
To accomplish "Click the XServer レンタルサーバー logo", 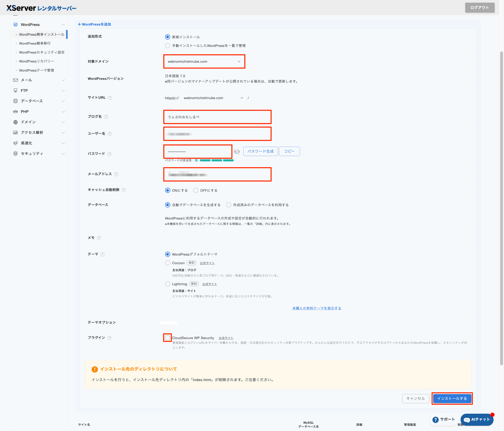I will [x=41, y=8].
